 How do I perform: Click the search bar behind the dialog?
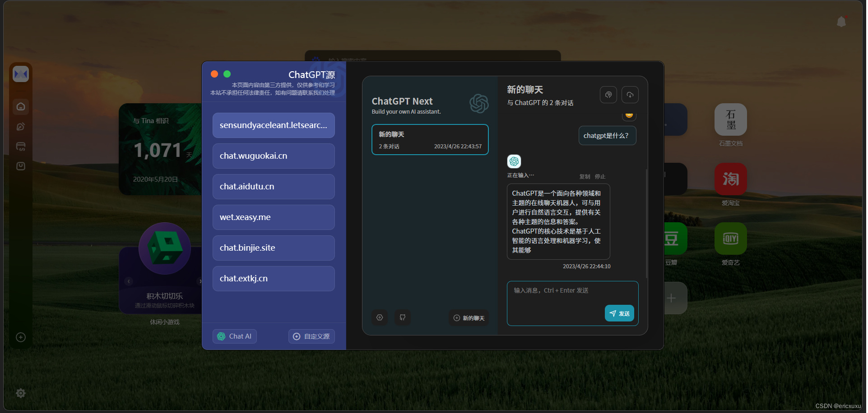point(432,55)
